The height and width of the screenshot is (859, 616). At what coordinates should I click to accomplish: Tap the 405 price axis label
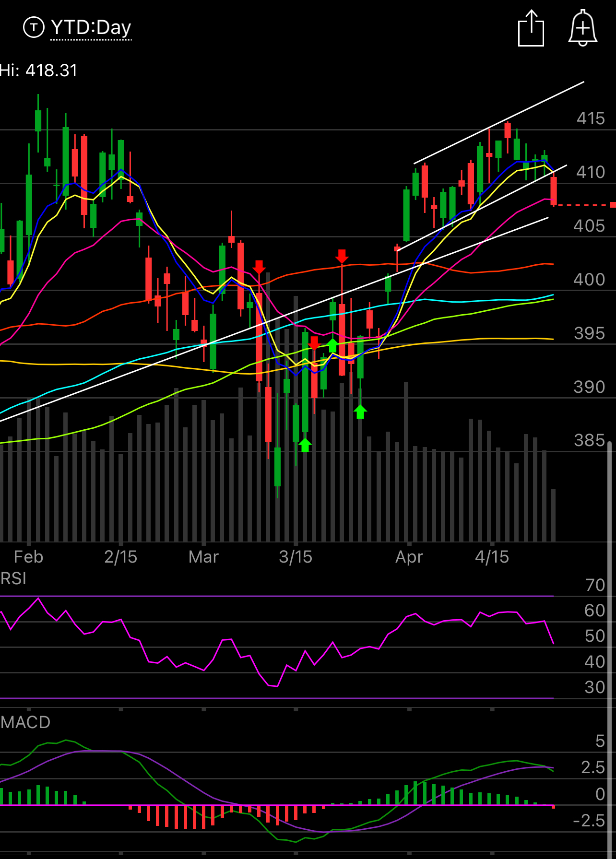590,226
